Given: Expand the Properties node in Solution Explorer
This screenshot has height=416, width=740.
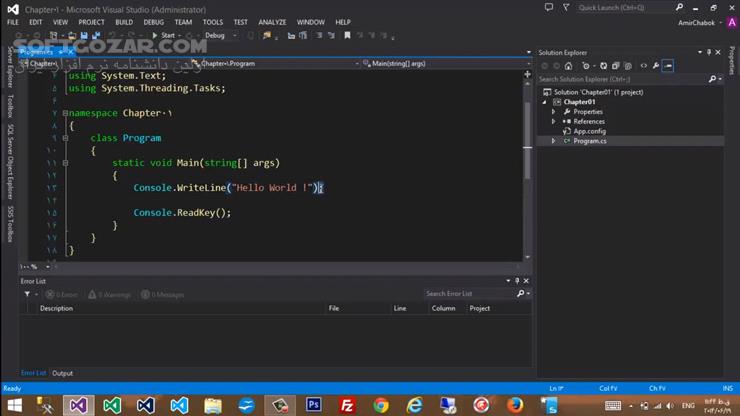Looking at the screenshot, I should point(554,112).
